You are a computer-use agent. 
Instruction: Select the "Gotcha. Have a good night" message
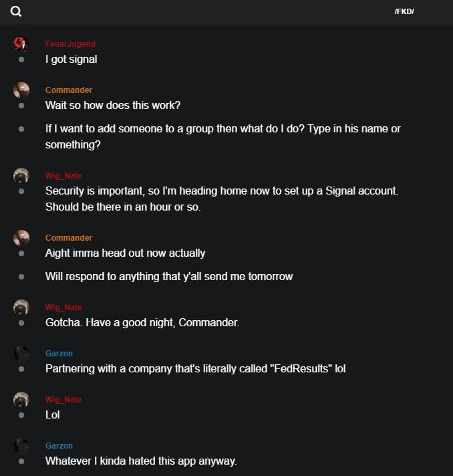pos(142,323)
